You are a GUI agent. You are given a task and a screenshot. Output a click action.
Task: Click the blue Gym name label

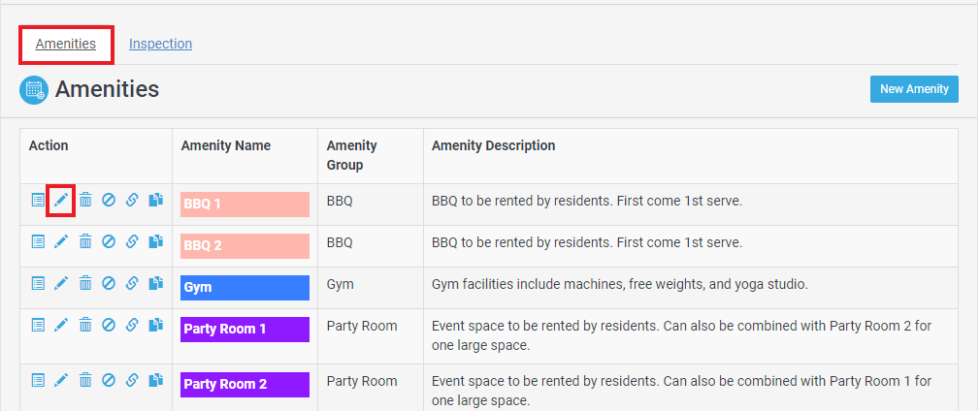245,288
